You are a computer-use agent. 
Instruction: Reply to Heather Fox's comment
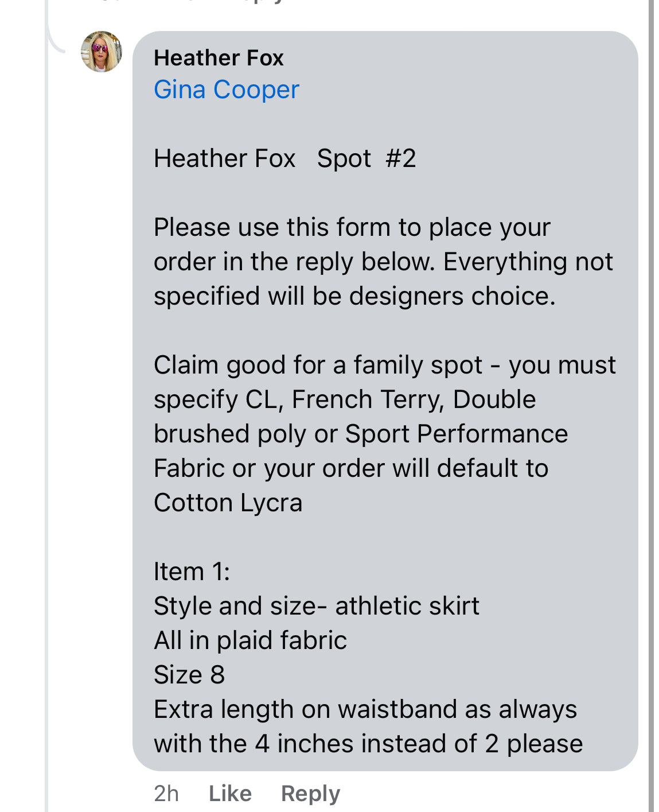point(310,794)
